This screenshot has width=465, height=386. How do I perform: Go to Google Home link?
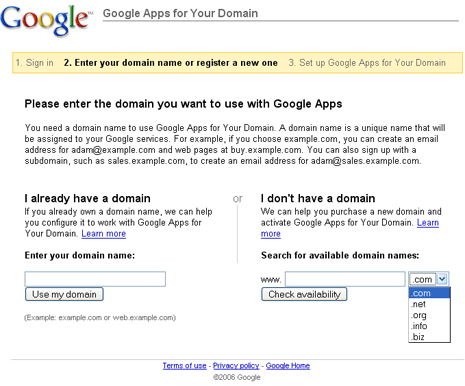coord(288,366)
